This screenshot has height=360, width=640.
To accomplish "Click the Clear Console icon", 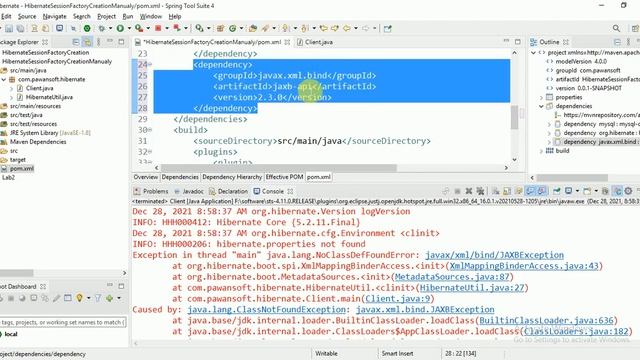I will 495,191.
